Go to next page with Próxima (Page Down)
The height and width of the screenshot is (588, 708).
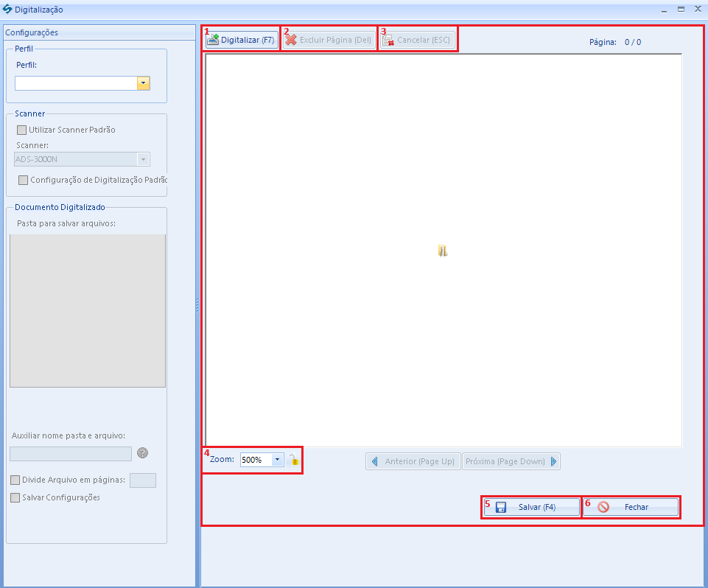point(511,461)
